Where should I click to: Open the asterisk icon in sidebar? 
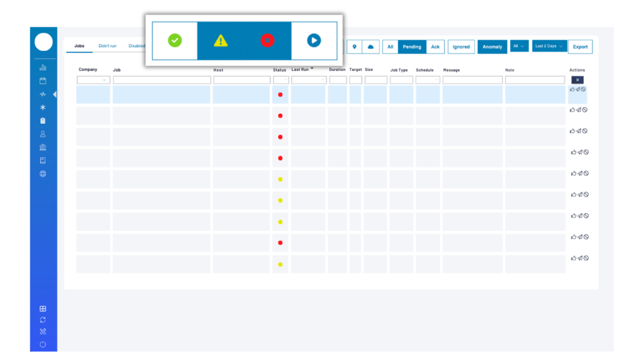tap(43, 107)
